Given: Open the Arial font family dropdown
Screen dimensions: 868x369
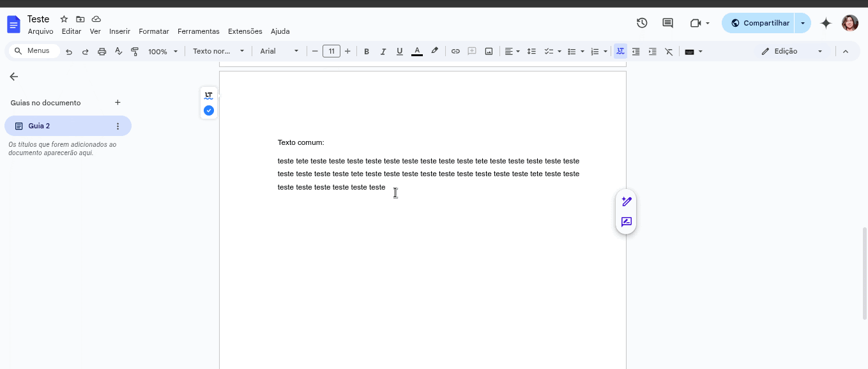Looking at the screenshot, I should pos(278,51).
